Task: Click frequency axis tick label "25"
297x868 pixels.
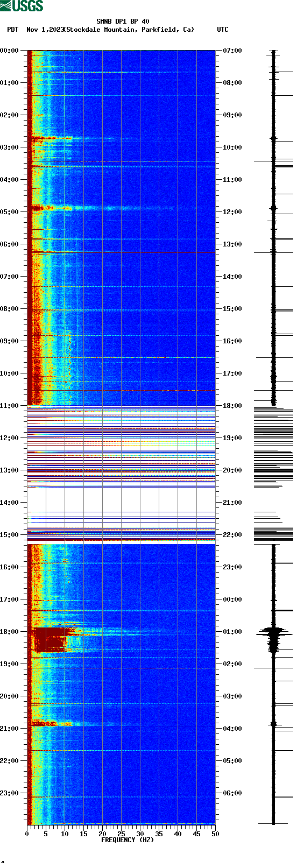Action: 121,834
